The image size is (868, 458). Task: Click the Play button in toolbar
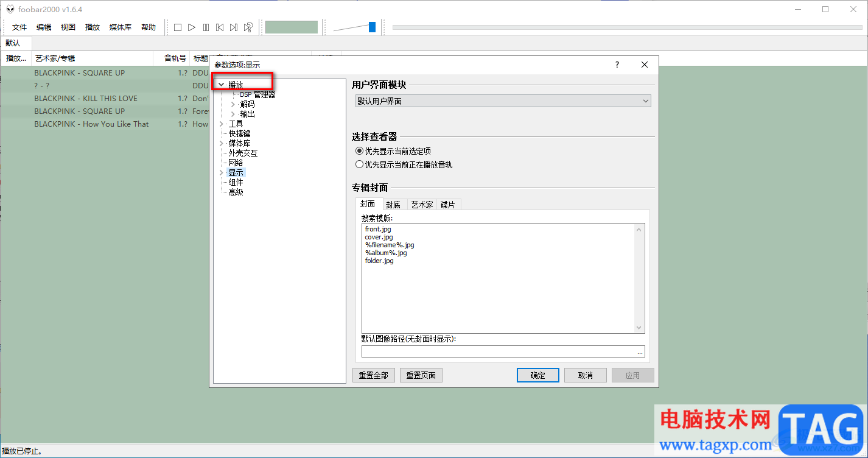click(x=192, y=27)
